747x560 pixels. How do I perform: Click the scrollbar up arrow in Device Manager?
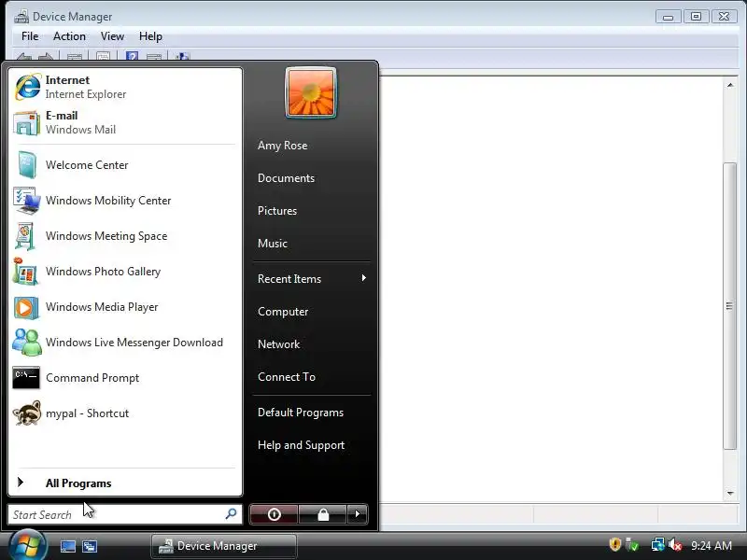pyautogui.click(x=730, y=85)
